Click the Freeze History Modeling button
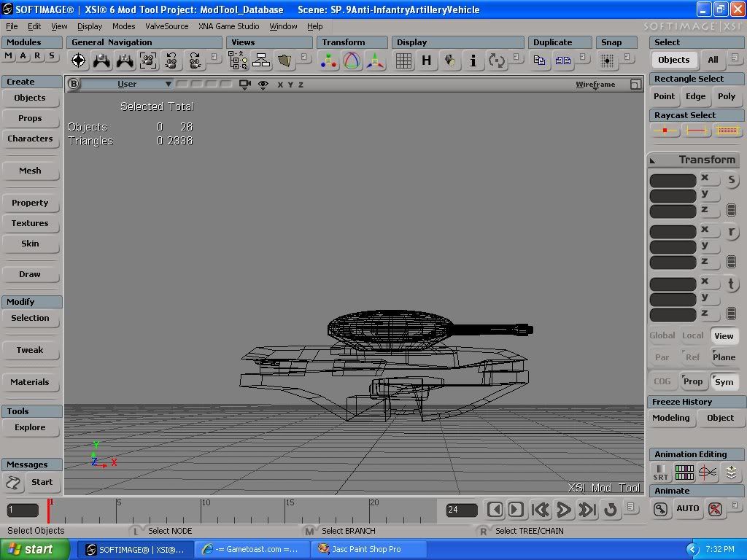747x560 pixels. 671,418
